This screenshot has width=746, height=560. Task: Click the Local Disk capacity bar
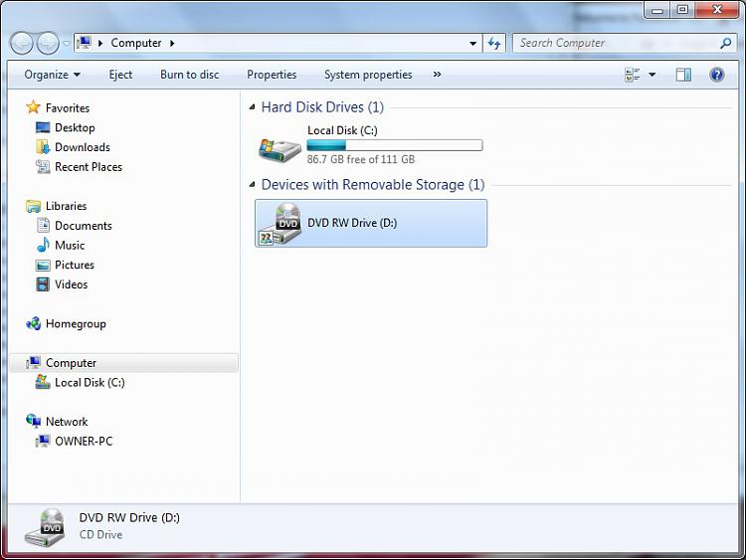pos(395,145)
